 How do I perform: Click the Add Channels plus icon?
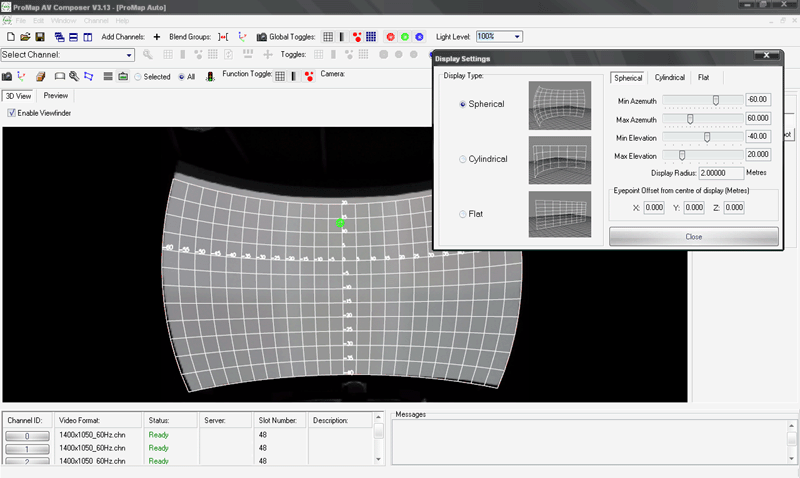[156, 37]
